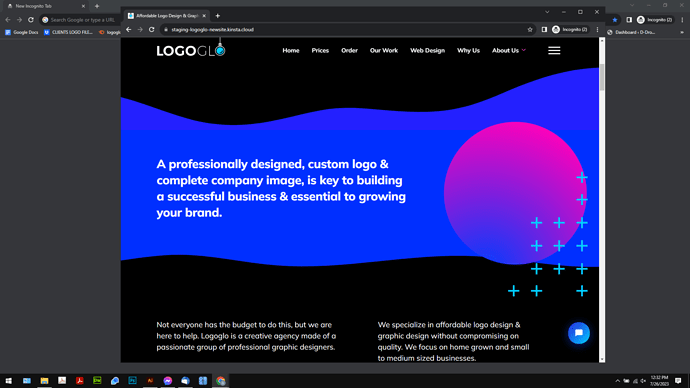Open the chat bubble widget
This screenshot has width=690, height=388.
579,333
